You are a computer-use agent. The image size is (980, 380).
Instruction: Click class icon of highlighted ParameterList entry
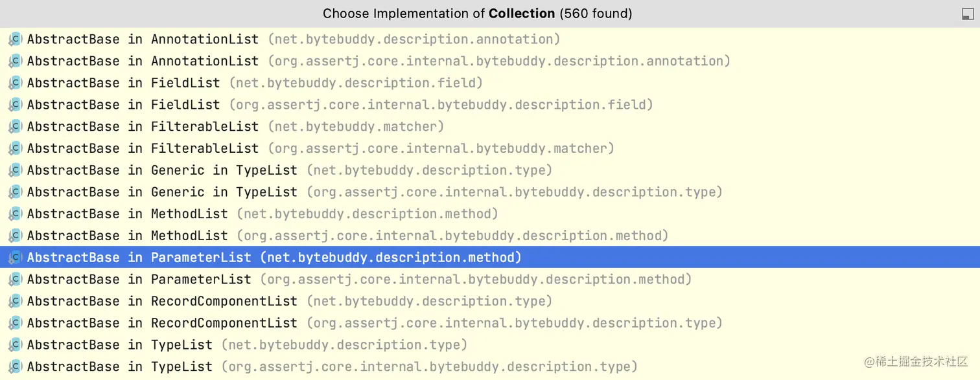(16, 258)
